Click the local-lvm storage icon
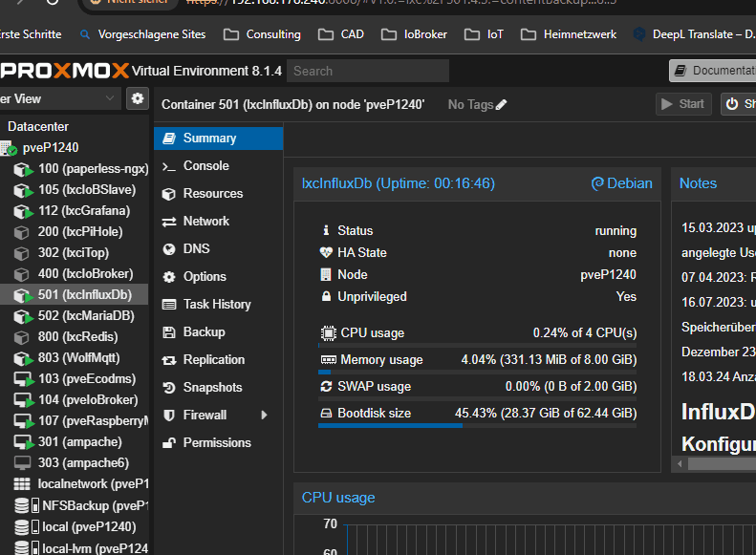 click(x=27, y=547)
